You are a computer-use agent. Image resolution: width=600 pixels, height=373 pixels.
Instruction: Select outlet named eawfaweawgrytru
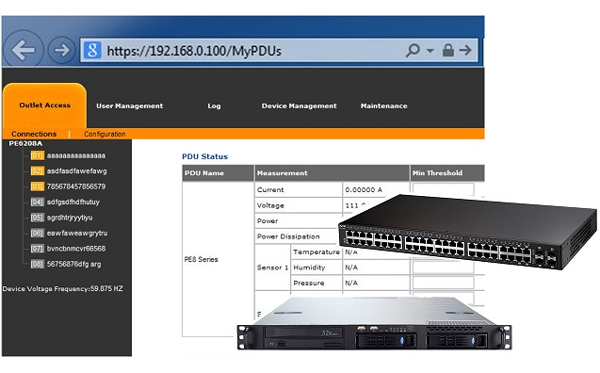[77, 233]
